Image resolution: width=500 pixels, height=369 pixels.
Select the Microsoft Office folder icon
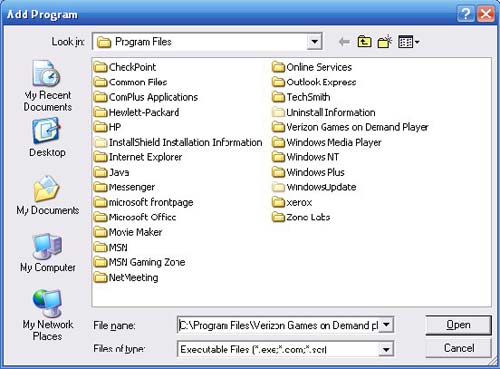tap(100, 217)
